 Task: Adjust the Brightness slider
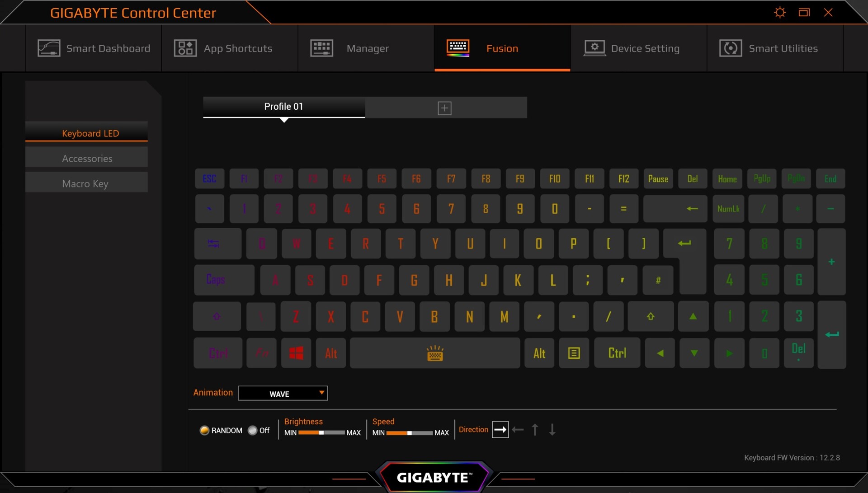click(321, 433)
